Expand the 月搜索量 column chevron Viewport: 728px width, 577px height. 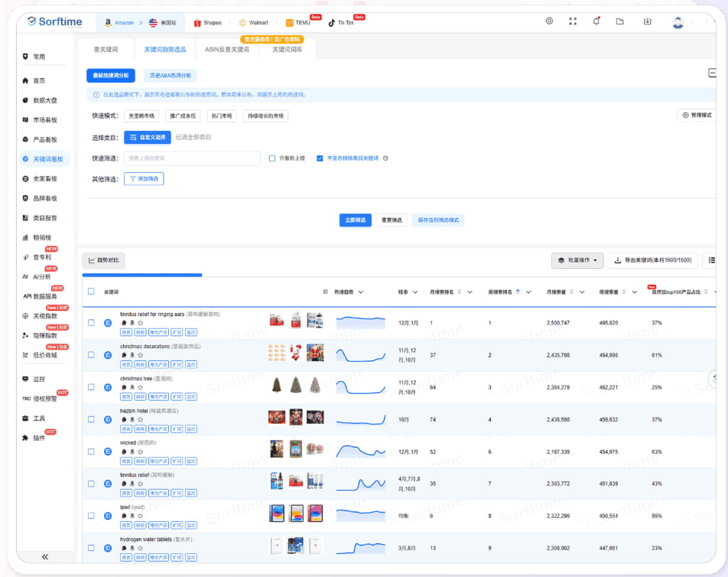click(582, 292)
